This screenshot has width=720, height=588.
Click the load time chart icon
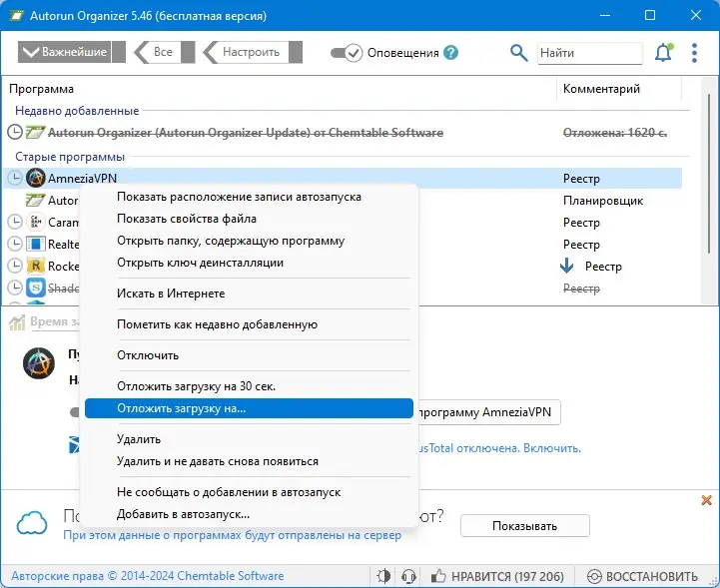tap(17, 322)
